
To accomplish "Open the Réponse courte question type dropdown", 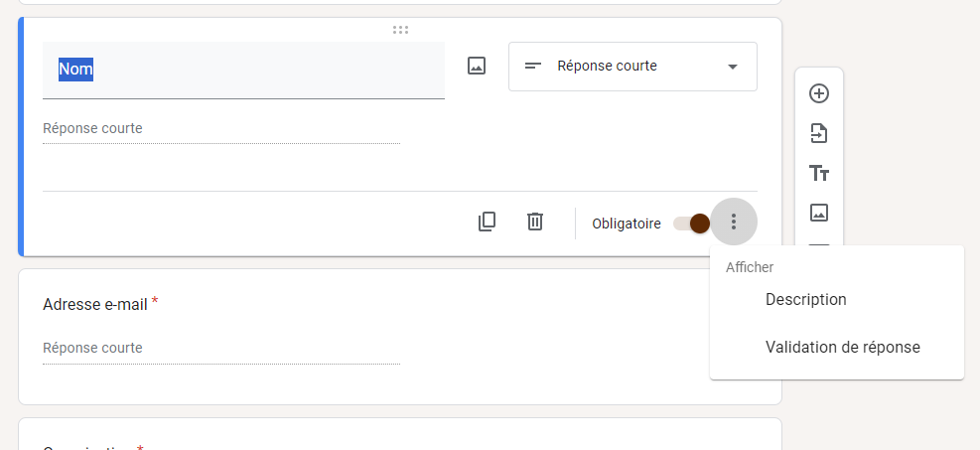I will (x=631, y=67).
